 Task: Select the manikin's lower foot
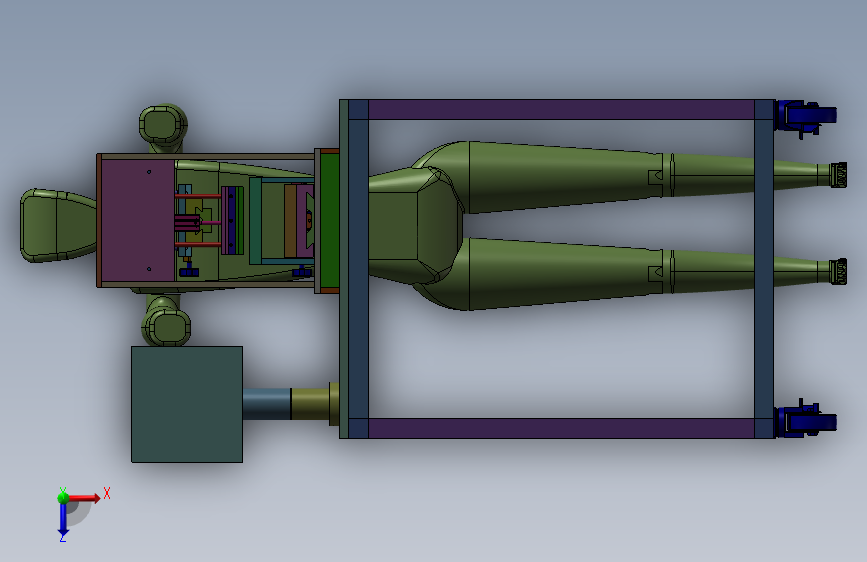click(838, 272)
